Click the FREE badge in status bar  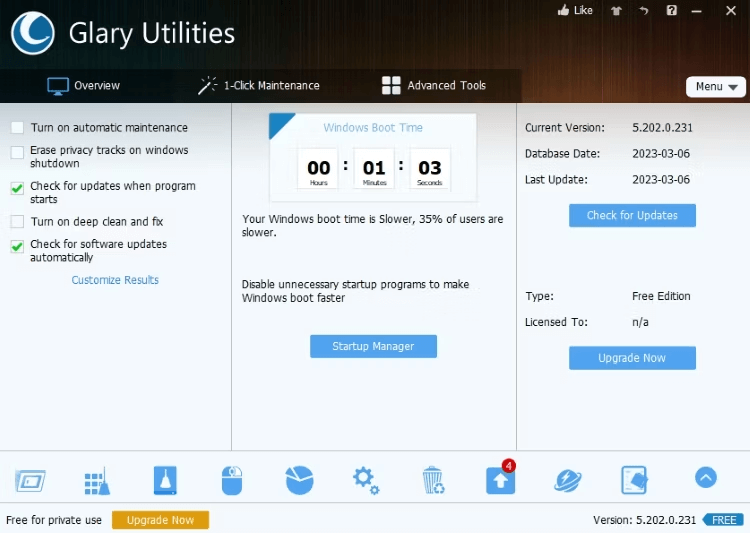[723, 520]
